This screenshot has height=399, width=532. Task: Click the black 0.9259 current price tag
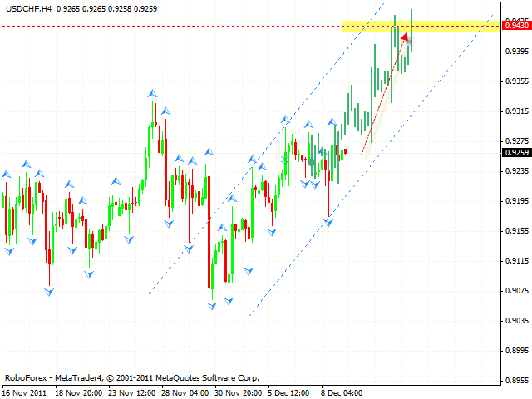517,152
